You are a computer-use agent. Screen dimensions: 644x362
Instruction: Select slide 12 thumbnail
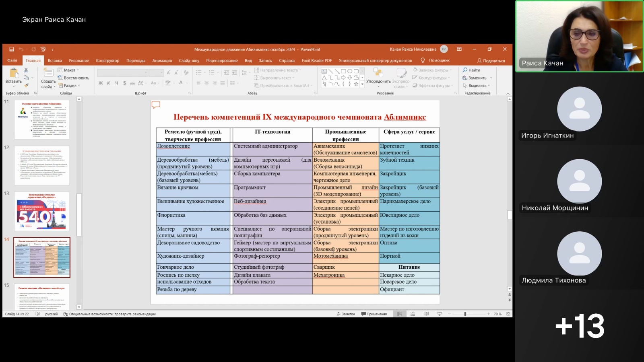[42, 165]
